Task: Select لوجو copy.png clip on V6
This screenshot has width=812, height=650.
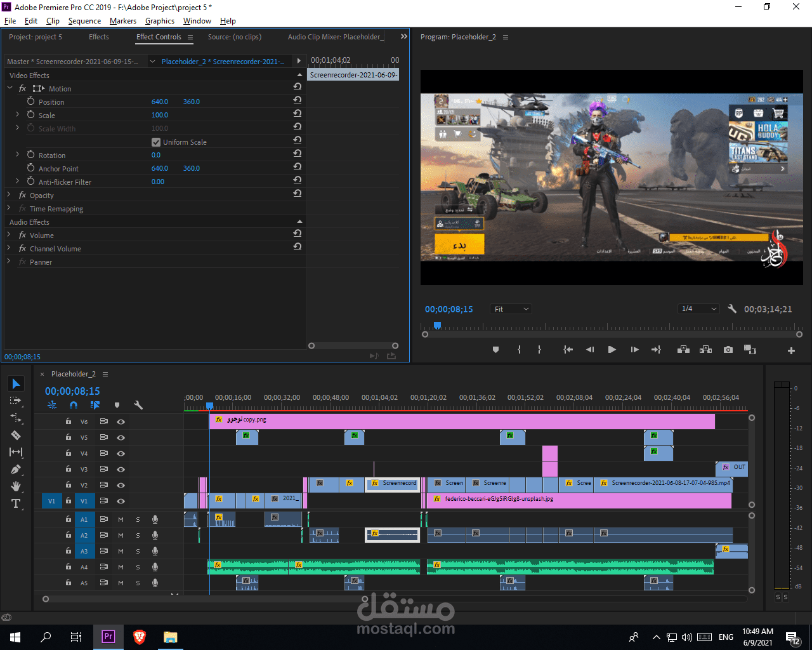Action: [x=462, y=420]
